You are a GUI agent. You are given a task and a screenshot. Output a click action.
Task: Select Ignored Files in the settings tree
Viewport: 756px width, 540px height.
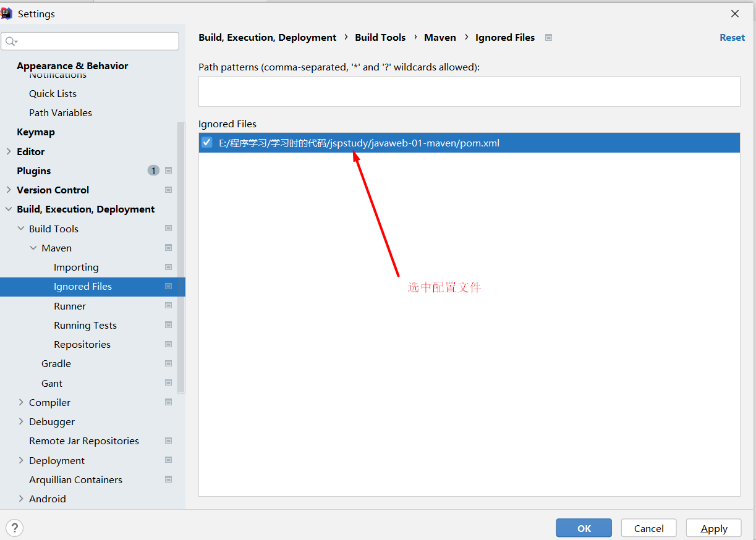83,286
